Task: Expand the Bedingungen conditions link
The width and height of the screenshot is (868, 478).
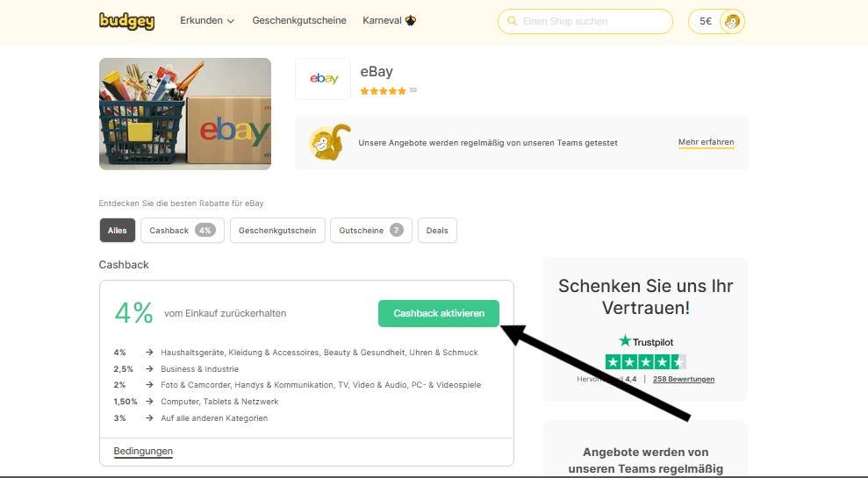Action: pyautogui.click(x=143, y=451)
